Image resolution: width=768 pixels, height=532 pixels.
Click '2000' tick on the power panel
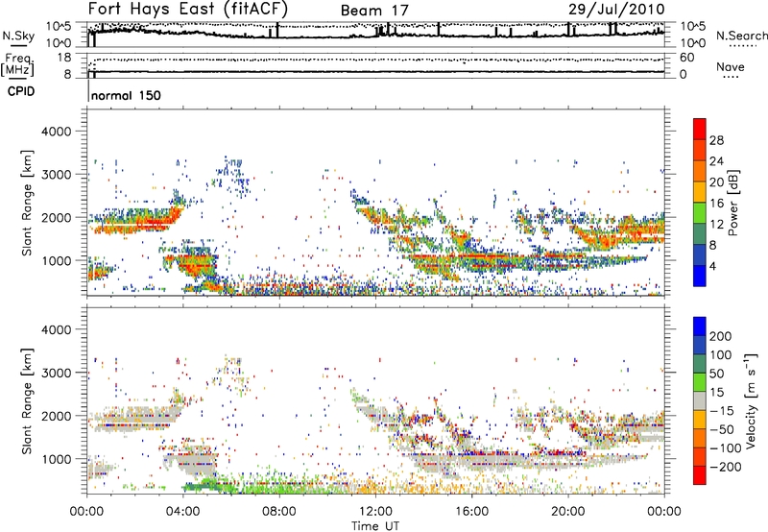click(56, 217)
